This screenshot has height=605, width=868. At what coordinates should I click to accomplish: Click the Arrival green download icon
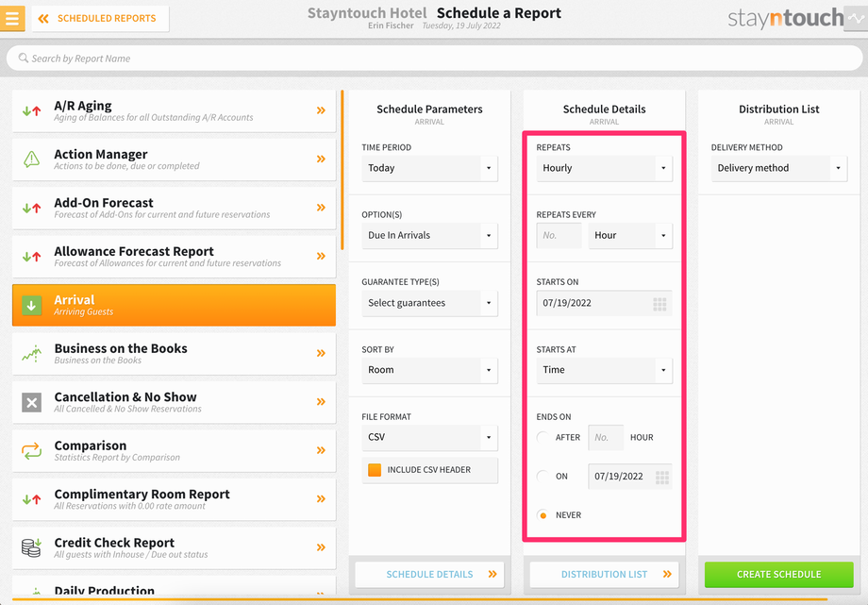(31, 305)
